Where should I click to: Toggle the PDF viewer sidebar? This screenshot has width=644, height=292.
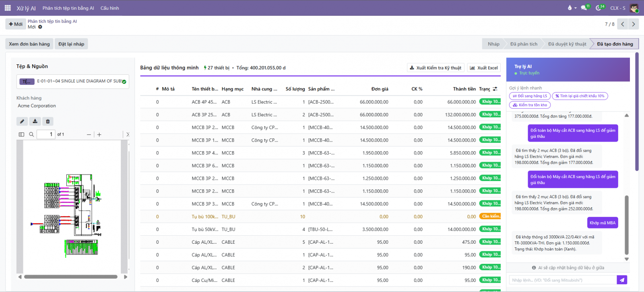[x=21, y=134]
